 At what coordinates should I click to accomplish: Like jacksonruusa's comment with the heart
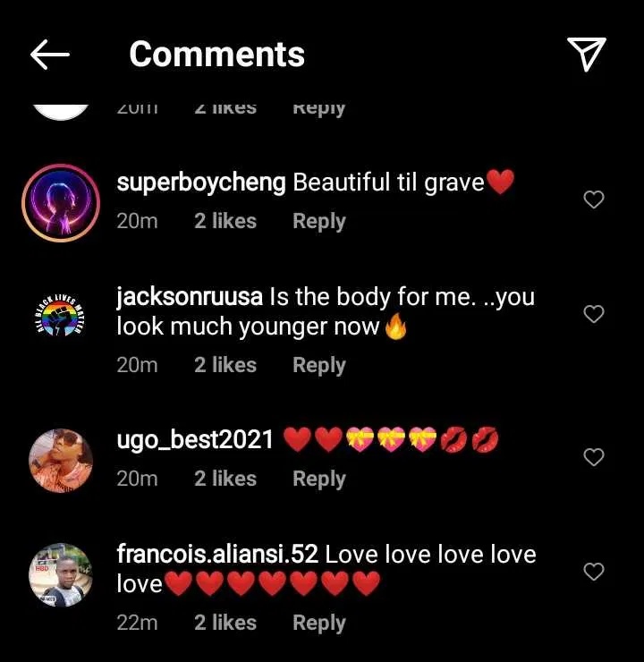[594, 314]
